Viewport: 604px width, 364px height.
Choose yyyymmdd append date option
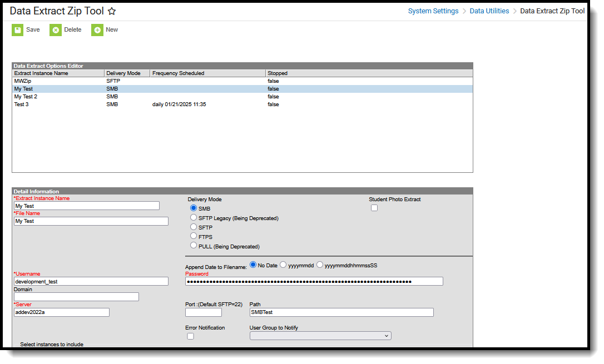(x=283, y=265)
